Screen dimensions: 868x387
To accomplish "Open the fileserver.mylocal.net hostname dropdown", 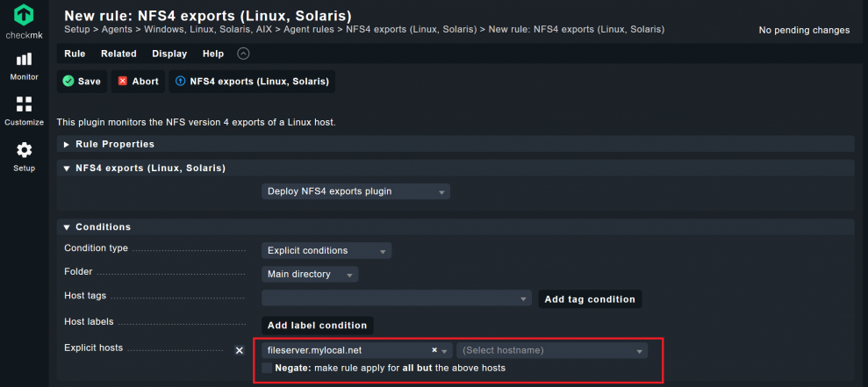I will [x=356, y=350].
